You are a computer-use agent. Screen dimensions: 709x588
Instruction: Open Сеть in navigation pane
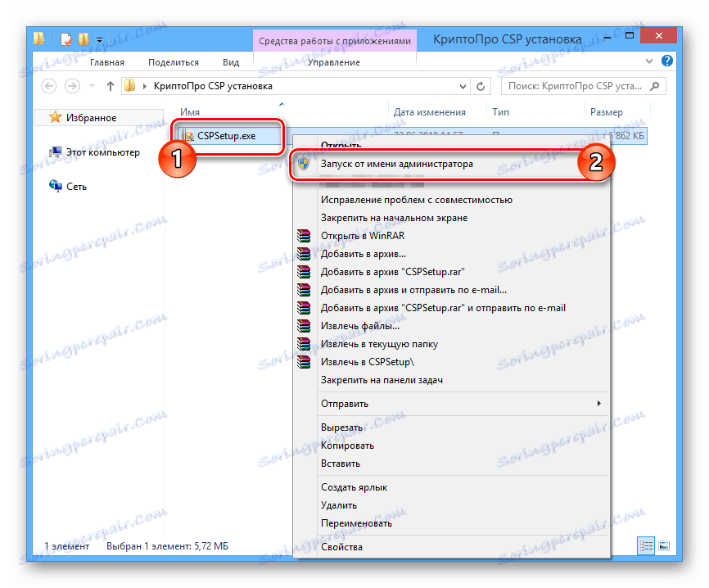76,187
